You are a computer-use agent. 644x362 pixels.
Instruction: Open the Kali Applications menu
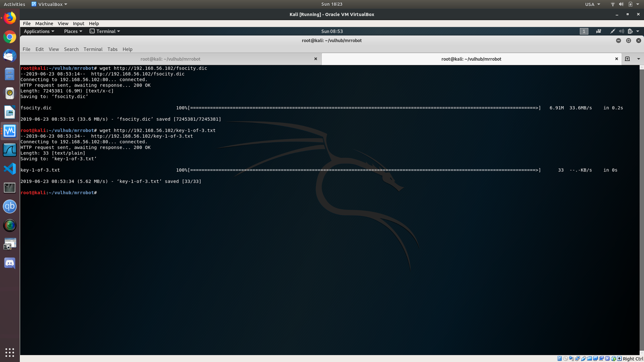coord(39,31)
